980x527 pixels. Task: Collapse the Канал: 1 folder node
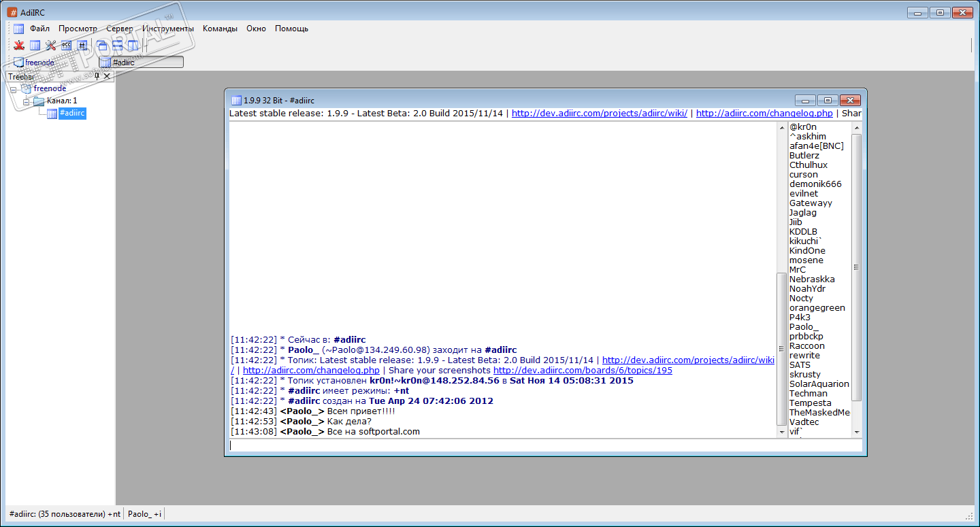[27, 101]
